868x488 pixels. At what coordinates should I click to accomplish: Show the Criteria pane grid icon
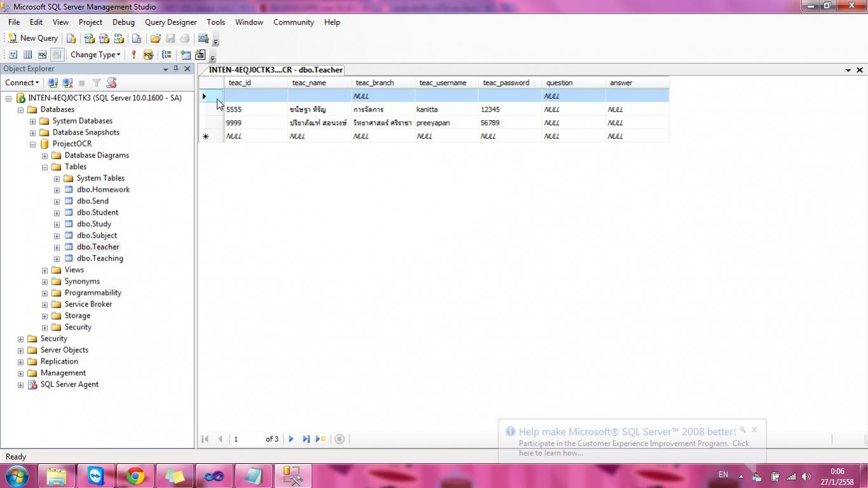[27, 55]
